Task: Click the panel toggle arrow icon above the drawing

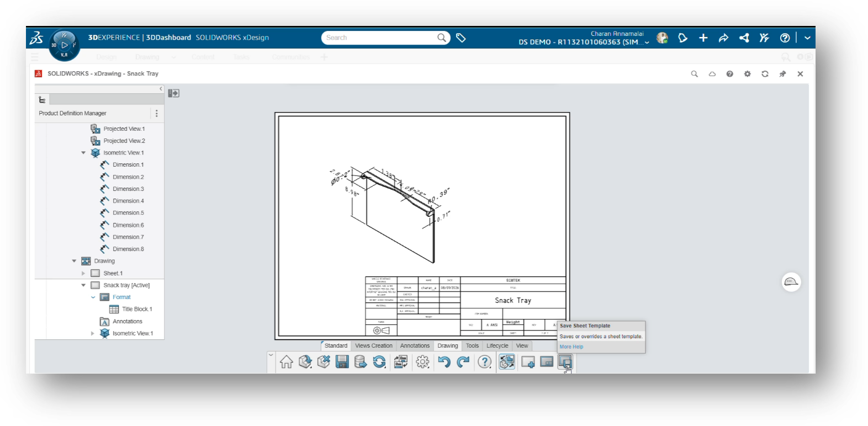Action: (x=173, y=93)
